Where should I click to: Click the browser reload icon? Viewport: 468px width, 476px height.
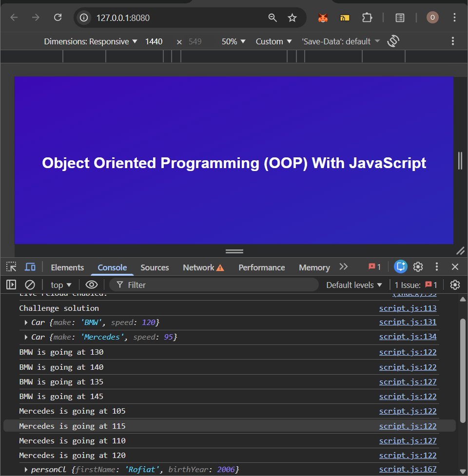pyautogui.click(x=58, y=18)
